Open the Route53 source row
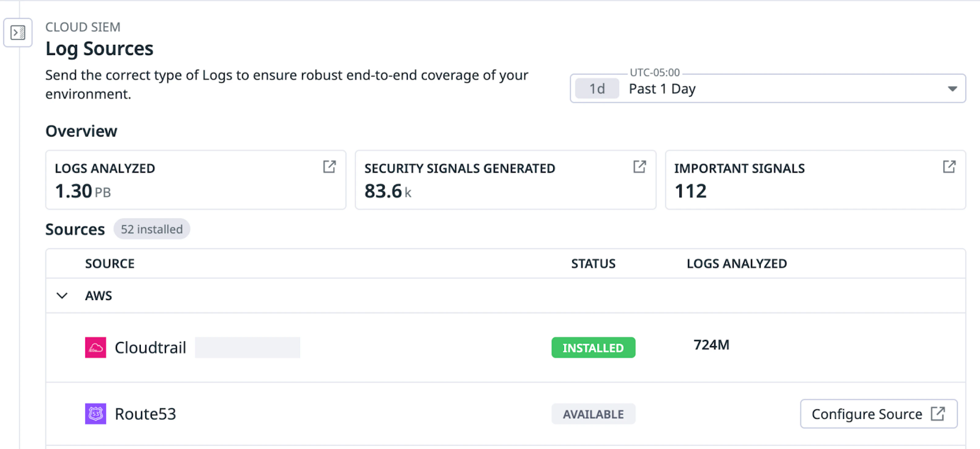The image size is (980, 449). 145,413
